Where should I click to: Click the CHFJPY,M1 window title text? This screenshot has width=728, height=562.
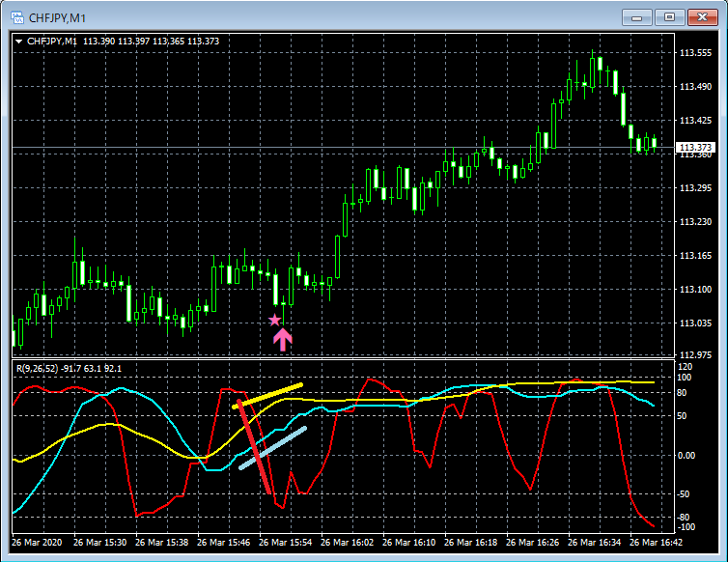(57, 18)
